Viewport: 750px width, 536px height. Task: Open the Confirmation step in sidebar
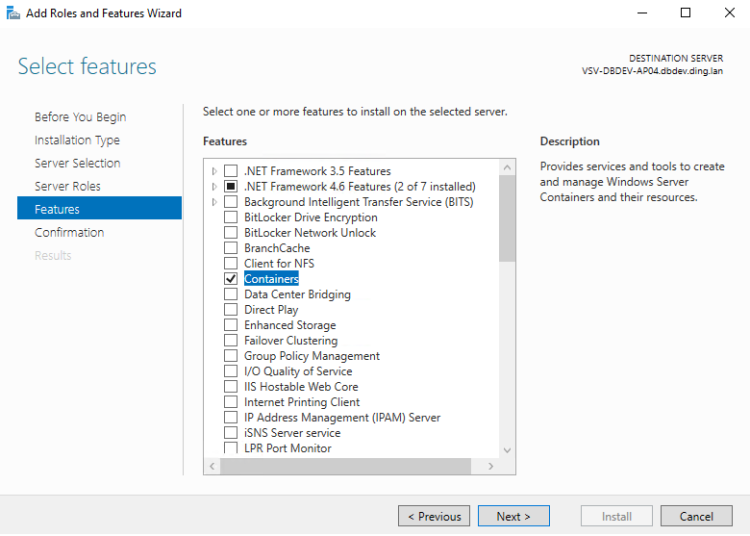69,232
